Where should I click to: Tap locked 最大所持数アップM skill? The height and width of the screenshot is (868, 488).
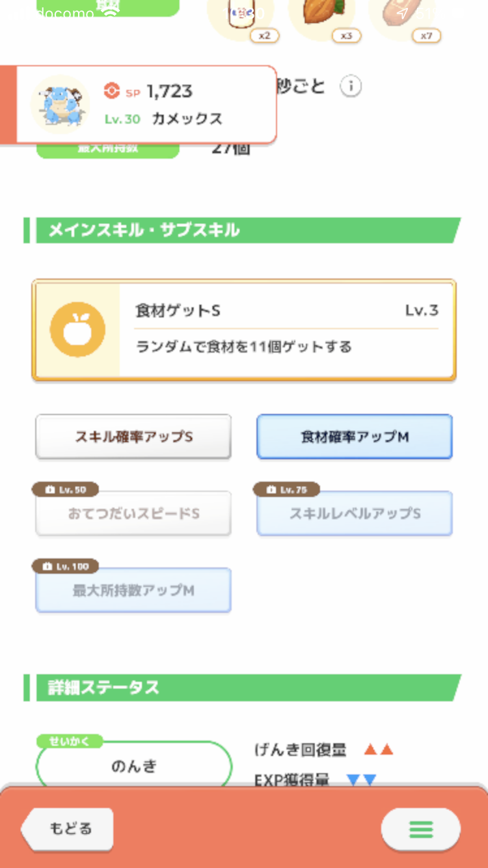[133, 591]
